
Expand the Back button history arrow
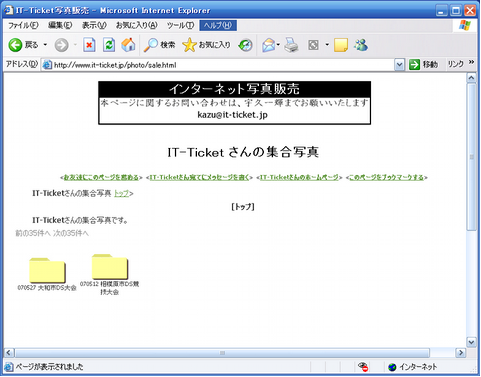pyautogui.click(x=45, y=45)
